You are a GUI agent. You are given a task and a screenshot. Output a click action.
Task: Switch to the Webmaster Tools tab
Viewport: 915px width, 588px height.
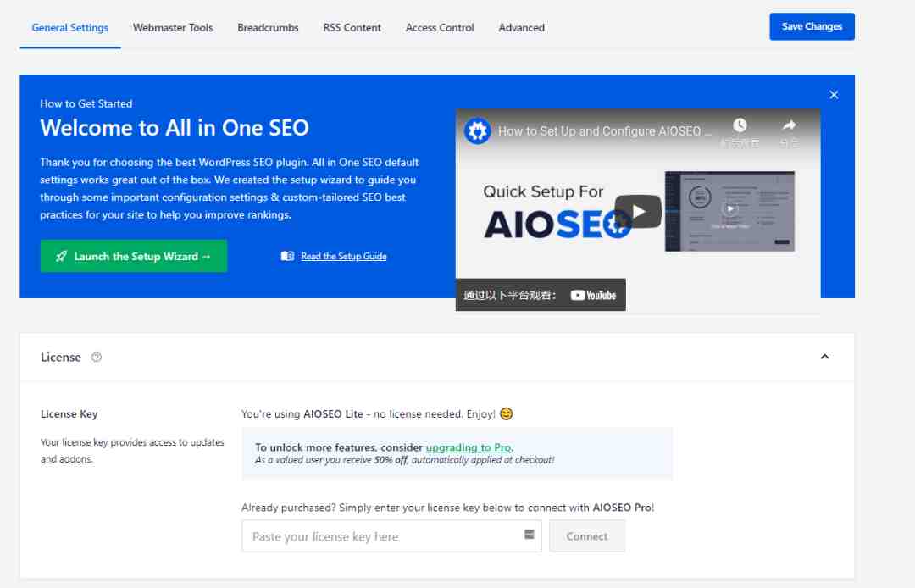tap(173, 27)
